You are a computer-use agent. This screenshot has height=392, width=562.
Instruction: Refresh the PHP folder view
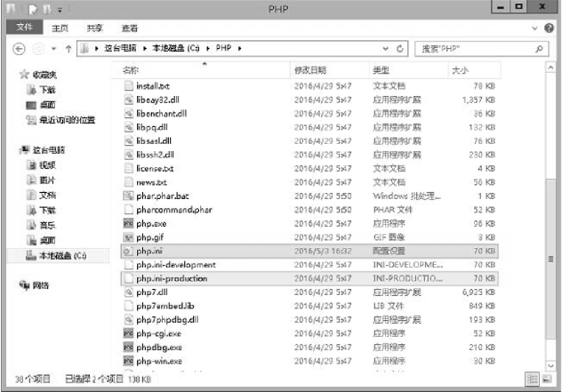[x=400, y=48]
